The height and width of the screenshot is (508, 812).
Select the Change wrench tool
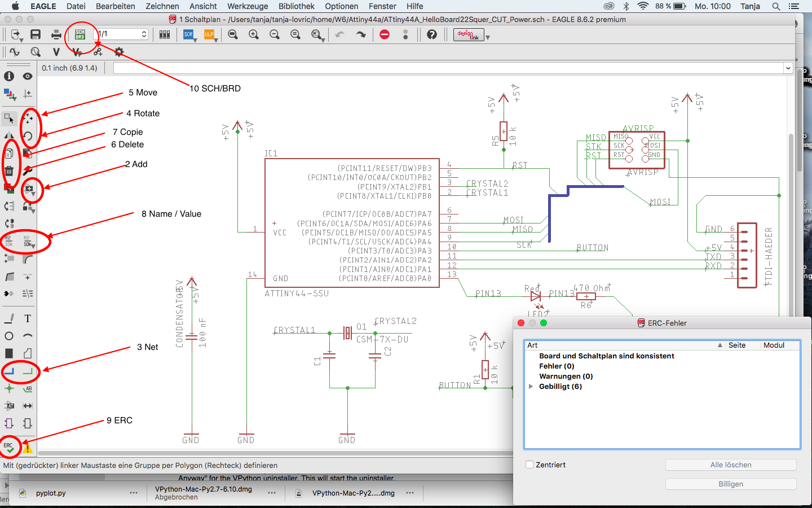pyautogui.click(x=28, y=170)
